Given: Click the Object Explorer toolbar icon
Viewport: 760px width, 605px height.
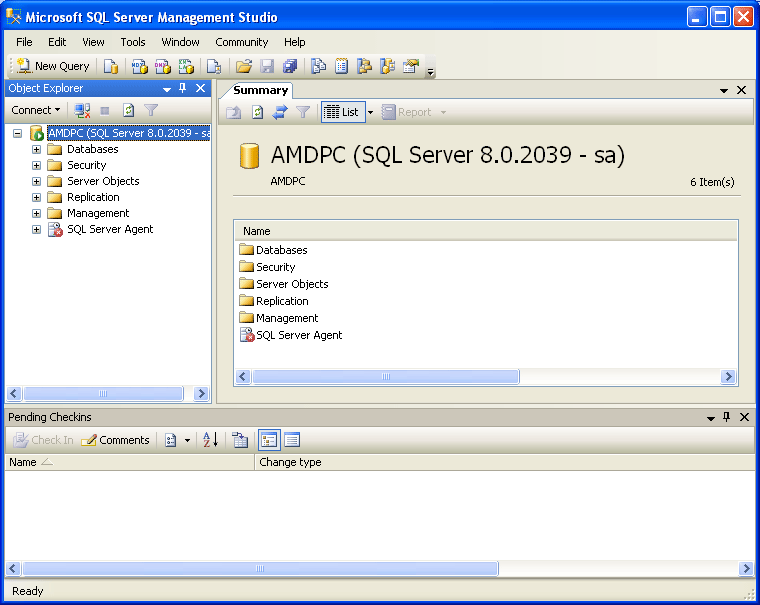Looking at the screenshot, I should 364,66.
